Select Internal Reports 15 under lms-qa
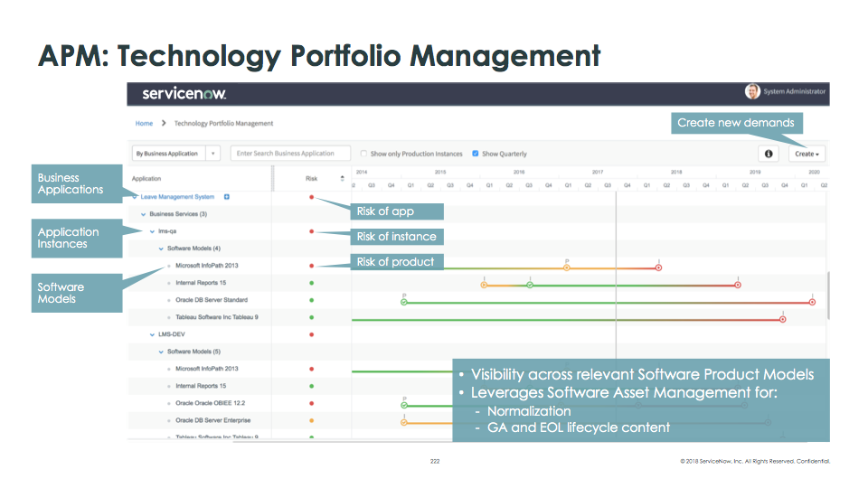Image resolution: width=868 pixels, height=488 pixels. (x=201, y=283)
